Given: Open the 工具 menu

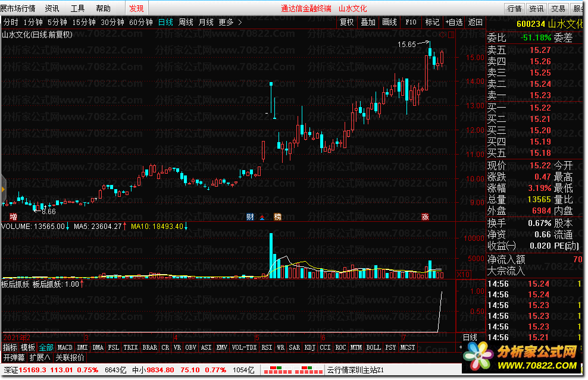Looking at the screenshot, I should pyautogui.click(x=77, y=8).
